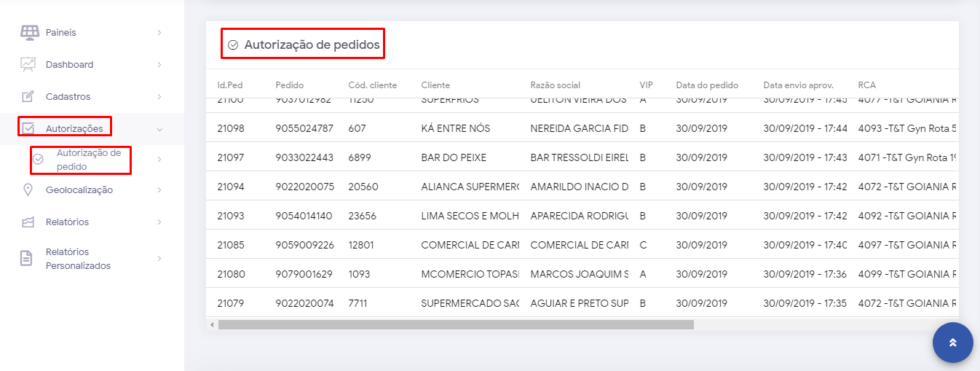Click the Relatórios Personalizados document icon
Screen dimensions: 980x371
pyautogui.click(x=27, y=259)
